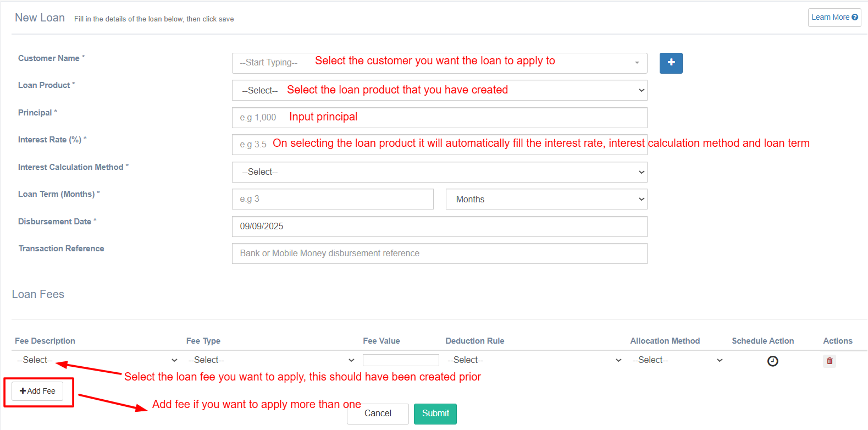
Task: Click the Interest Rate input field
Action: pyautogui.click(x=439, y=145)
